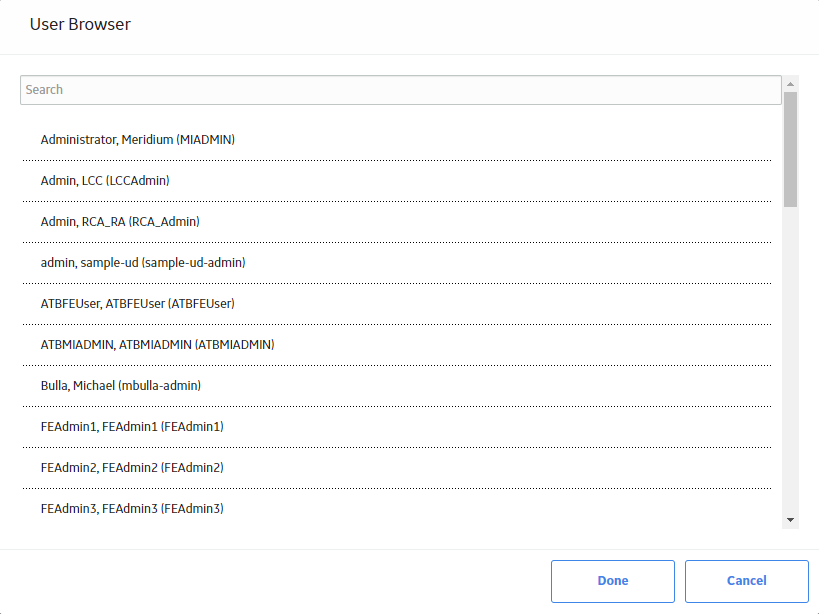Confirm selection with Done button
Viewport: 819px width, 614px height.
(613, 581)
